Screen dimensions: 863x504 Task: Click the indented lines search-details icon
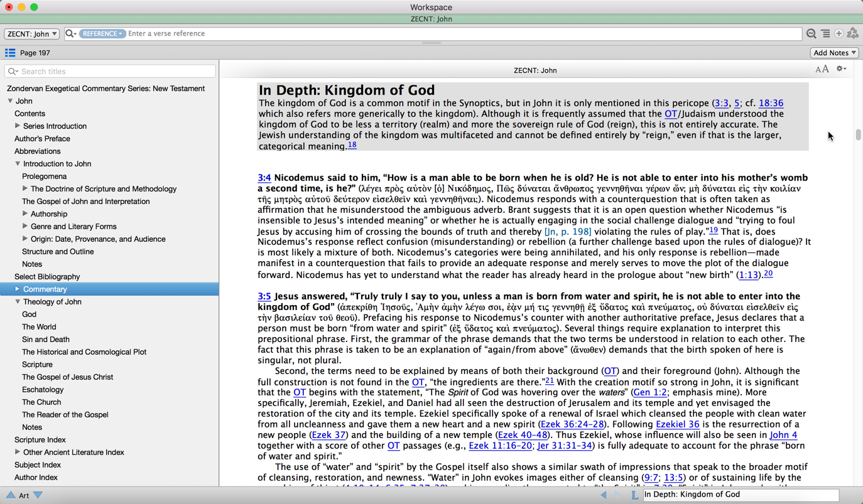(825, 34)
